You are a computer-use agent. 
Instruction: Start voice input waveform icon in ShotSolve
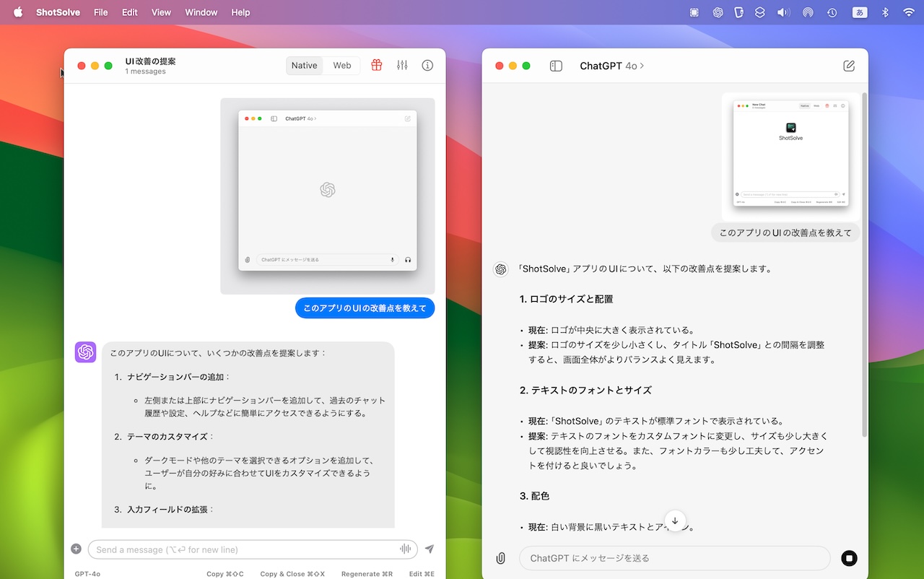coord(406,549)
